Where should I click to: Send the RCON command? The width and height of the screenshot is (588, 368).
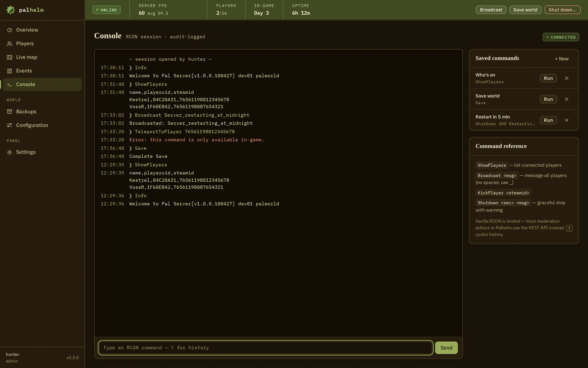point(446,348)
